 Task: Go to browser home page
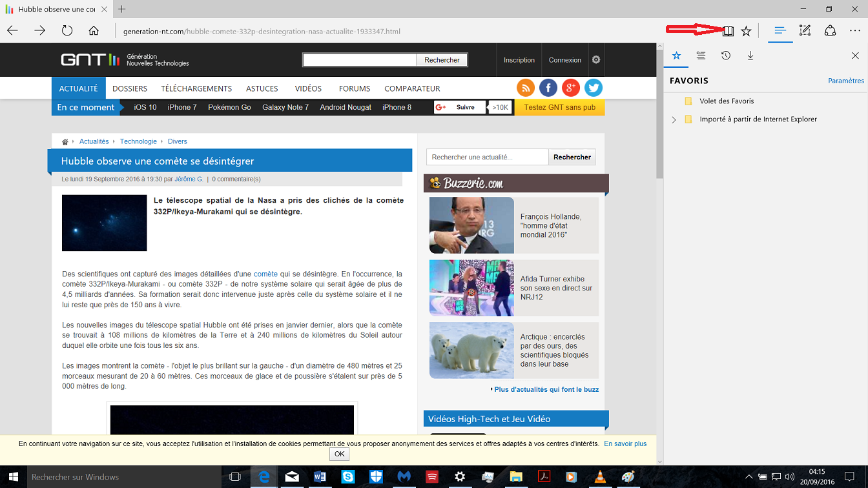coord(94,30)
